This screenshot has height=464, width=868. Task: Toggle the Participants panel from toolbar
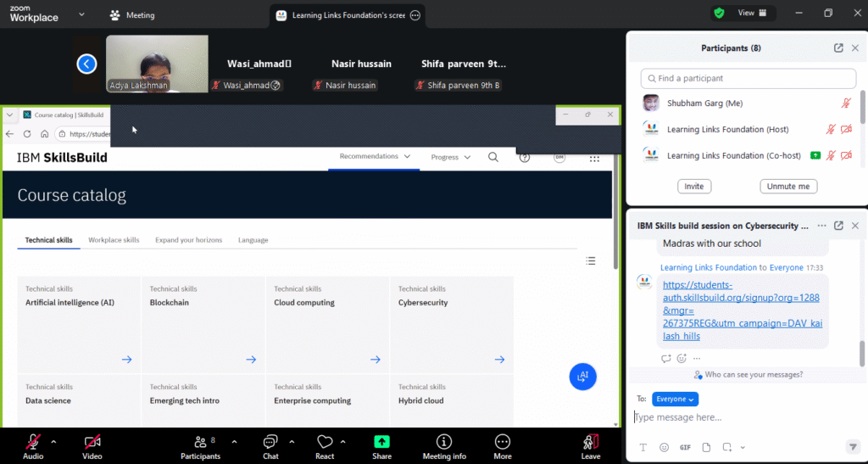pos(200,442)
